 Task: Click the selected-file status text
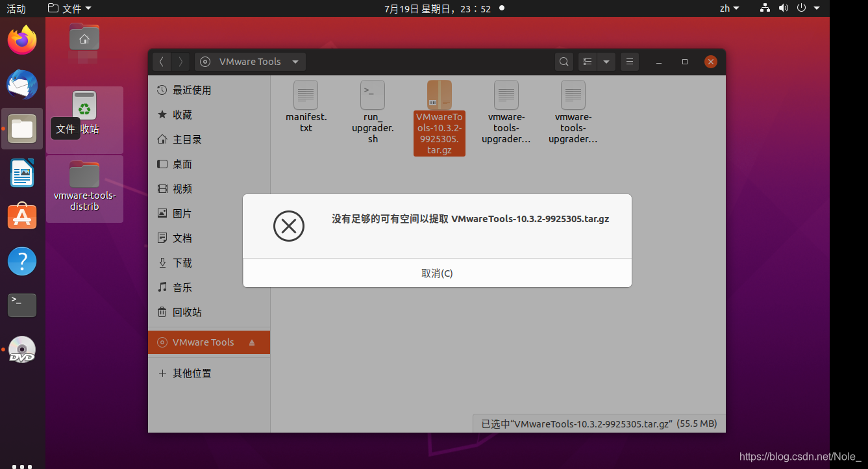tap(599, 424)
